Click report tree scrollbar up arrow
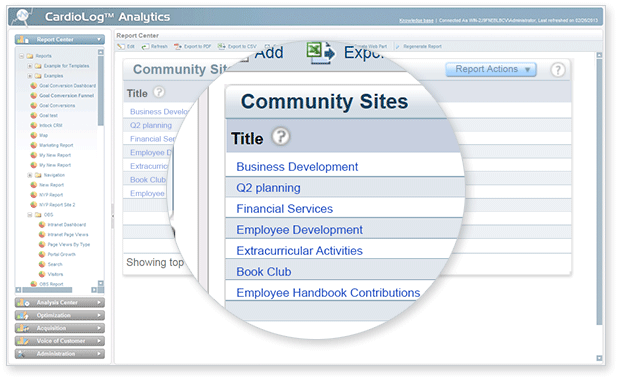This screenshot has height=379, width=618. pyautogui.click(x=101, y=52)
